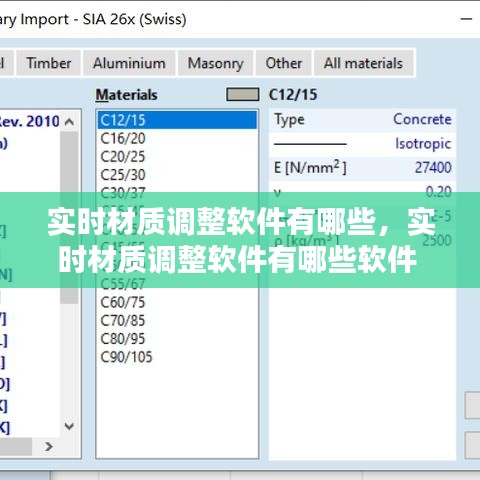
Task: Open the Aluminium materials tab
Action: [x=129, y=63]
